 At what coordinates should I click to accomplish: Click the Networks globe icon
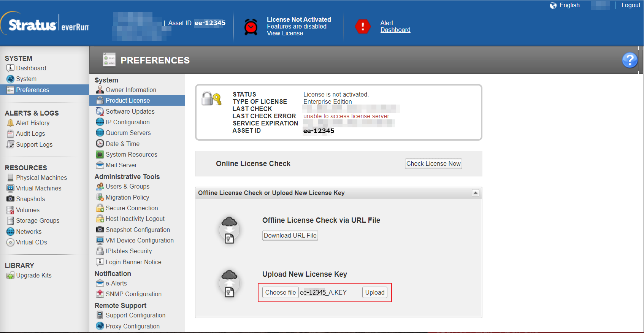10,232
